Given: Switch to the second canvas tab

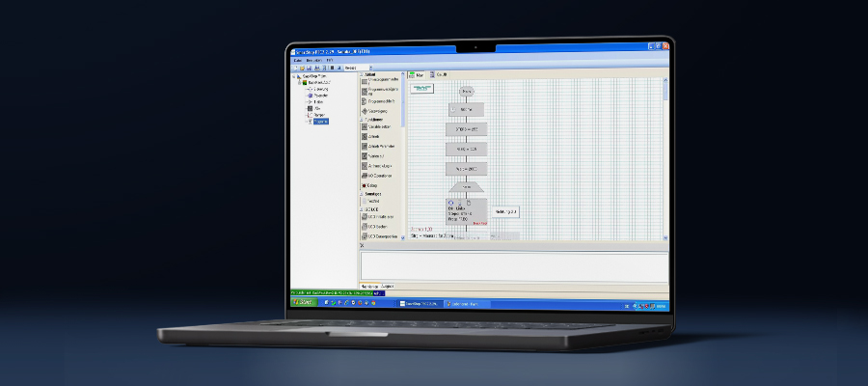Looking at the screenshot, I should click(439, 74).
